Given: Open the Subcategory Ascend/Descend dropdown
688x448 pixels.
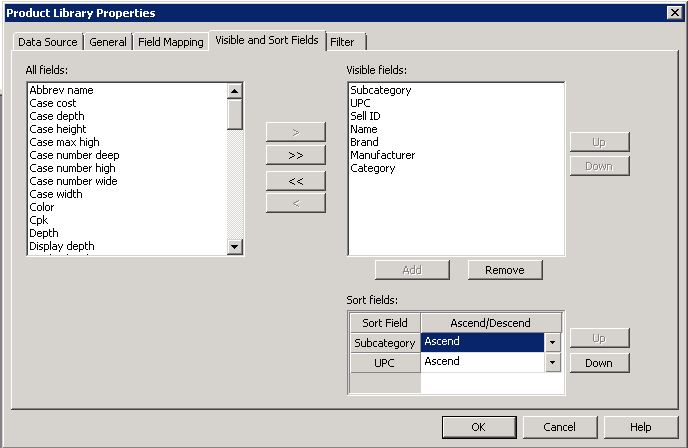Looking at the screenshot, I should pos(553,343).
